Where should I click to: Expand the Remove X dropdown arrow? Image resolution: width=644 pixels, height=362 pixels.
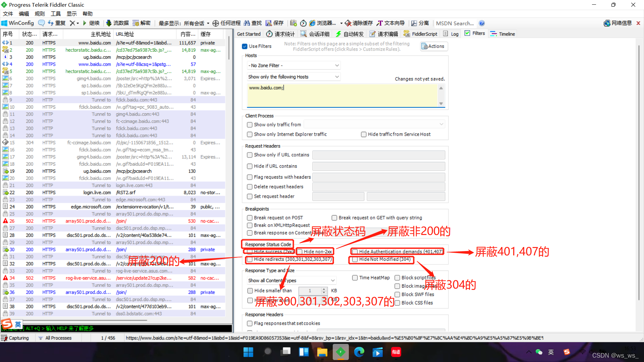(77, 23)
